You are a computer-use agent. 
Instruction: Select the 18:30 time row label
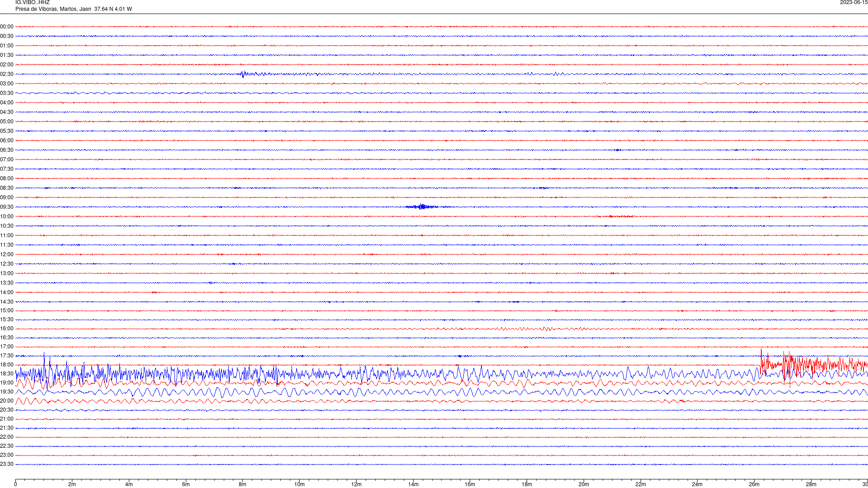(x=7, y=374)
